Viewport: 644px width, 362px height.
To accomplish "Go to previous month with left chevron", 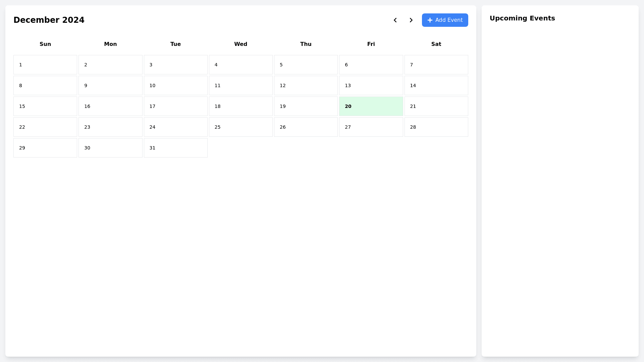I will click(395, 20).
